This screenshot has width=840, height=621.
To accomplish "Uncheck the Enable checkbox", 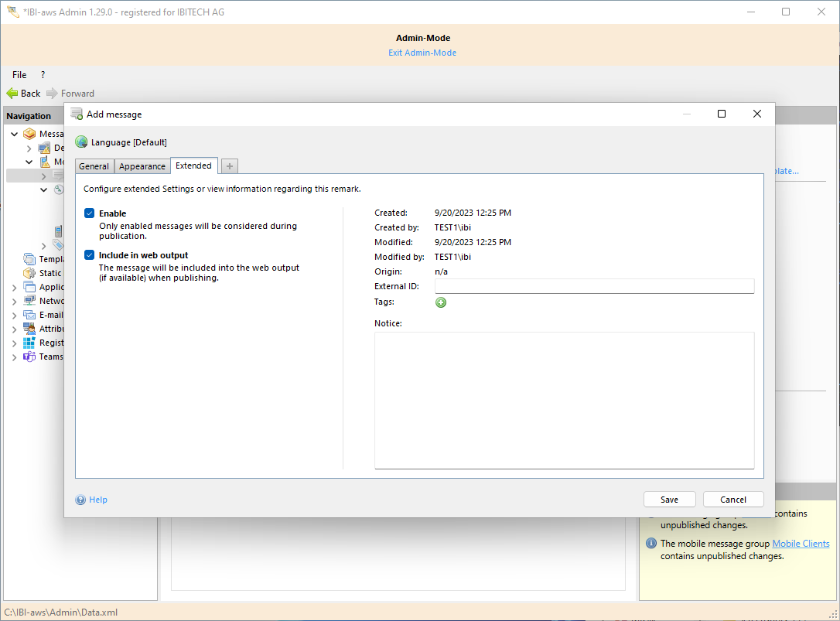I will 90,213.
